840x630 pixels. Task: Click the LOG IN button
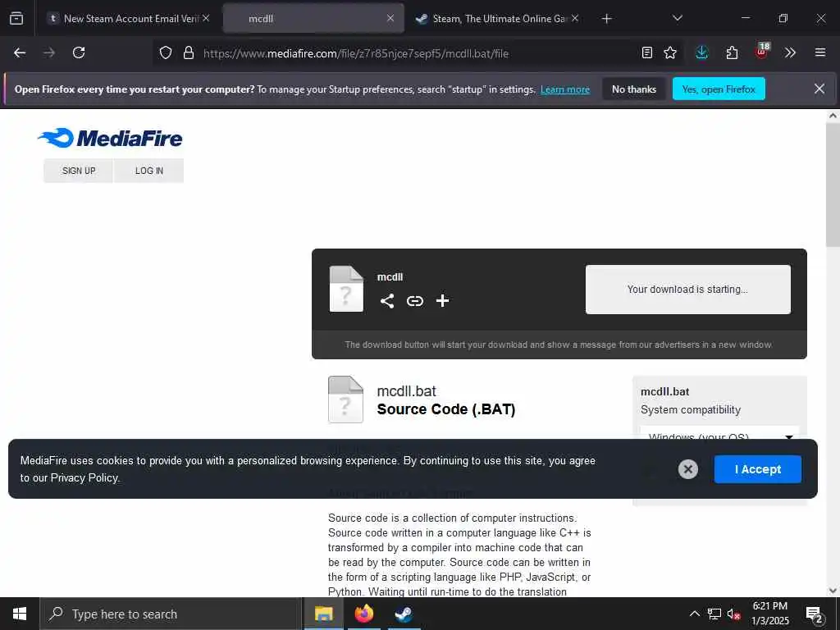149,171
